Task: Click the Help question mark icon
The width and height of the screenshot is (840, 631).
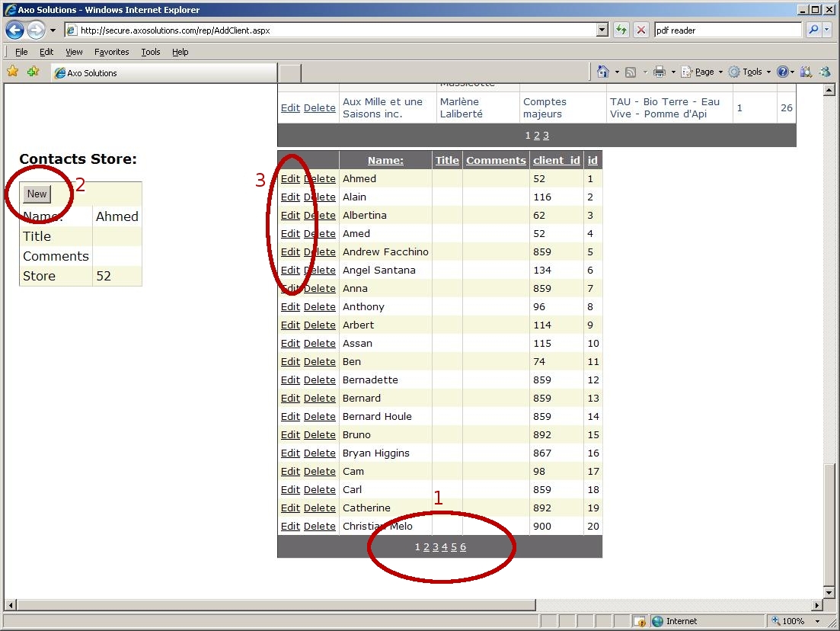Action: tap(783, 72)
